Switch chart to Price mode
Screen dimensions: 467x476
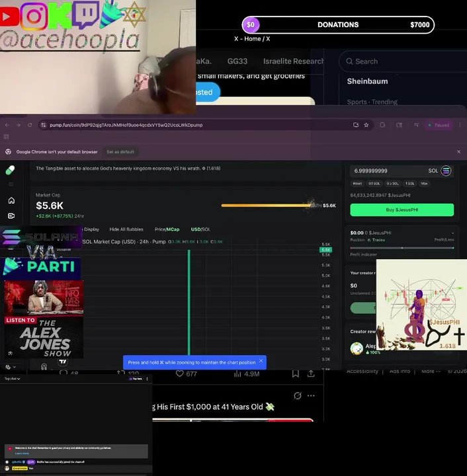159,229
